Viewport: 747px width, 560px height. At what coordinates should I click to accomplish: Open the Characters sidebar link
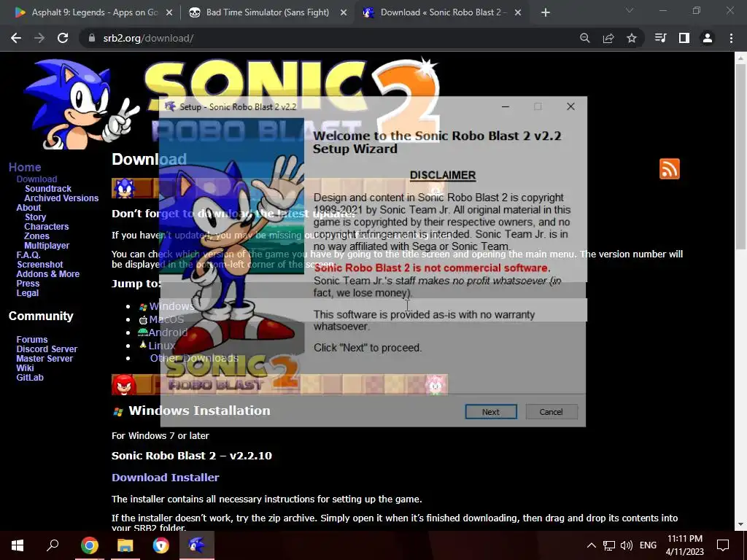pyautogui.click(x=46, y=227)
